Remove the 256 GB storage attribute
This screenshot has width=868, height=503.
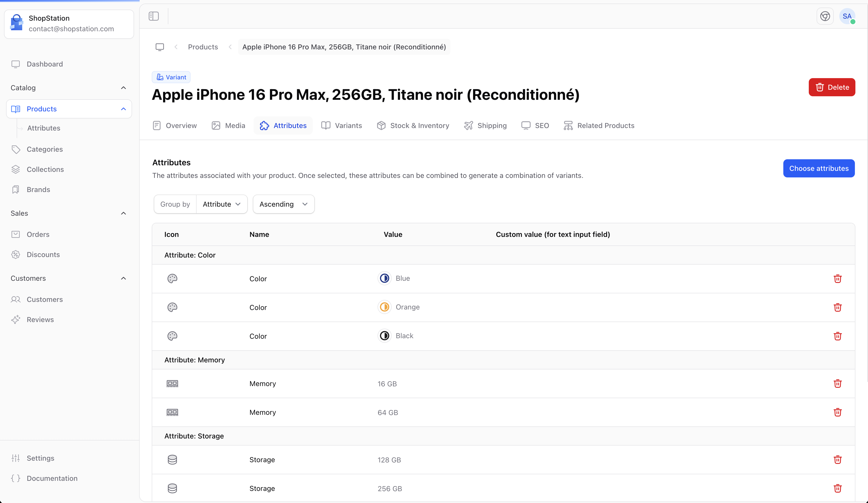click(838, 489)
